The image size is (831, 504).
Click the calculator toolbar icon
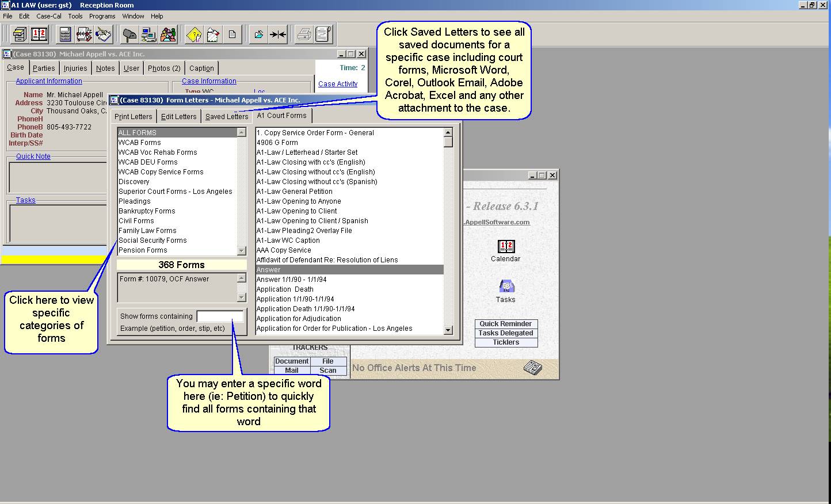[65, 35]
